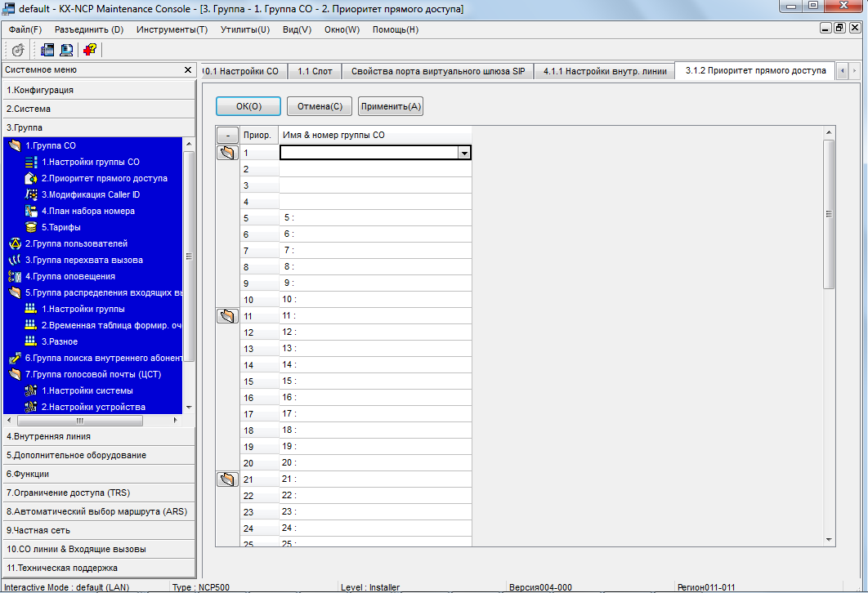Image resolution: width=868 pixels, height=593 pixels.
Task: Click the Отмена(C) button
Action: (x=320, y=106)
